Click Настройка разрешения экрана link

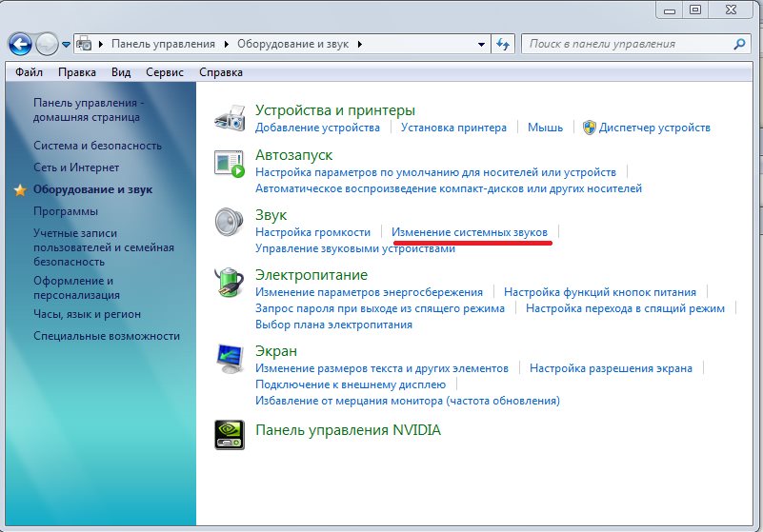611,368
